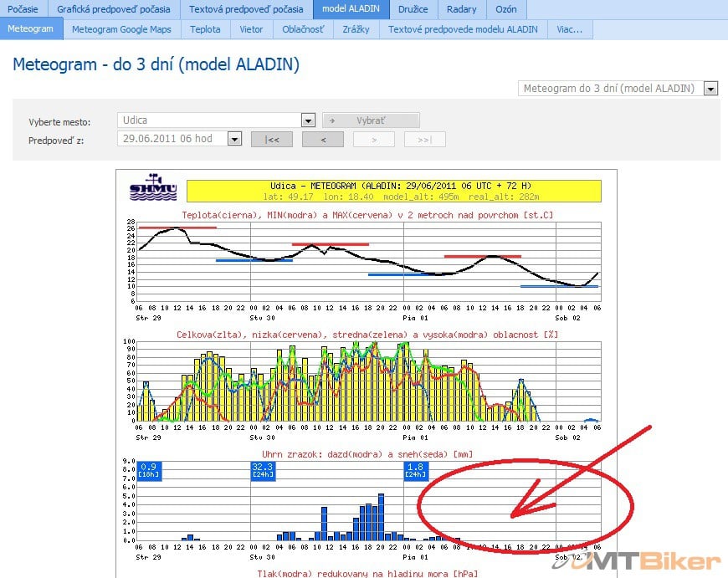The height and width of the screenshot is (578, 728).
Task: Show the Vietor forecast subtab
Action: tap(250, 28)
